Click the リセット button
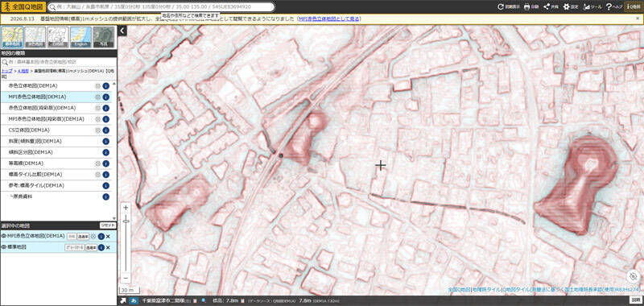This screenshot has height=306, width=644. pos(108,225)
